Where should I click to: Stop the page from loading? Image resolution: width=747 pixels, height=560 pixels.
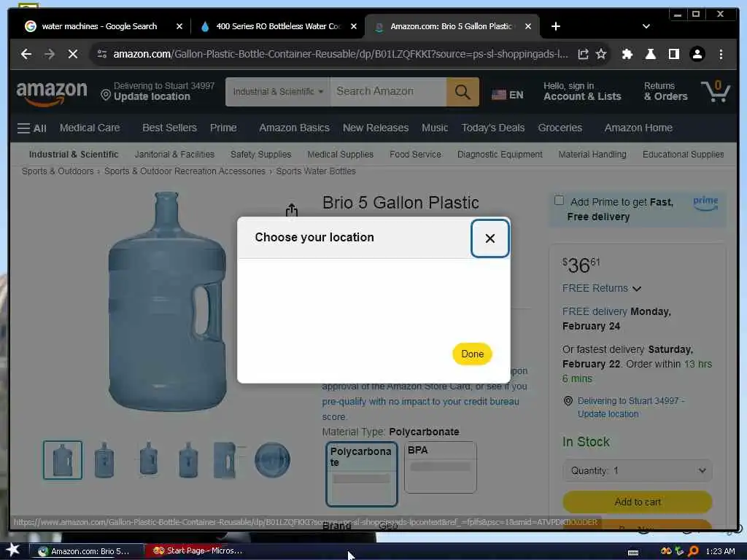73,54
